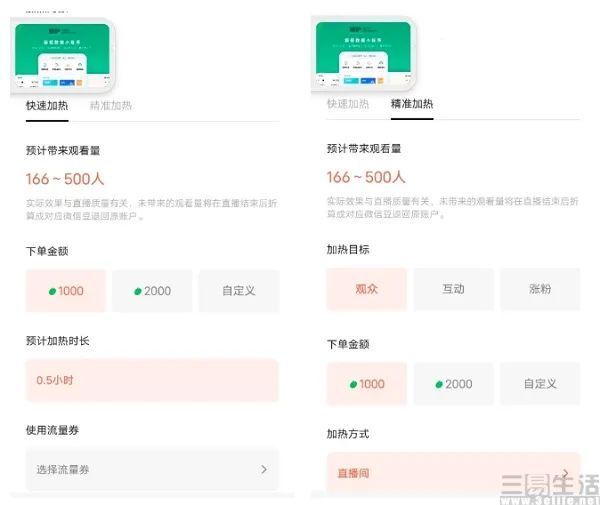
Task: Click the 直播间 text under 加热方式
Action: pyautogui.click(x=355, y=473)
